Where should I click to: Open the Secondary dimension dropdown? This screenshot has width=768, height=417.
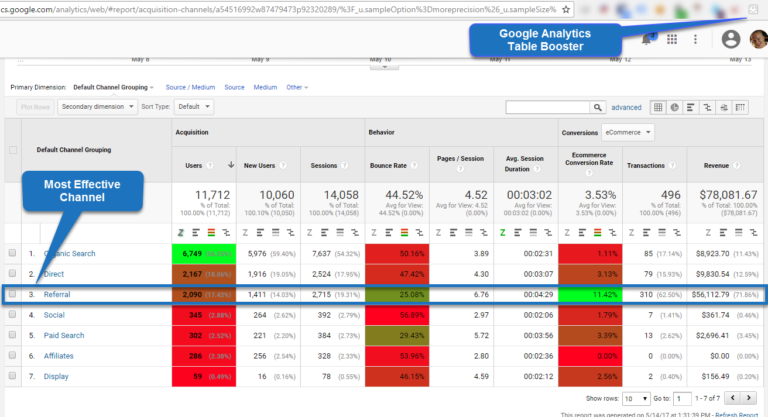click(97, 107)
